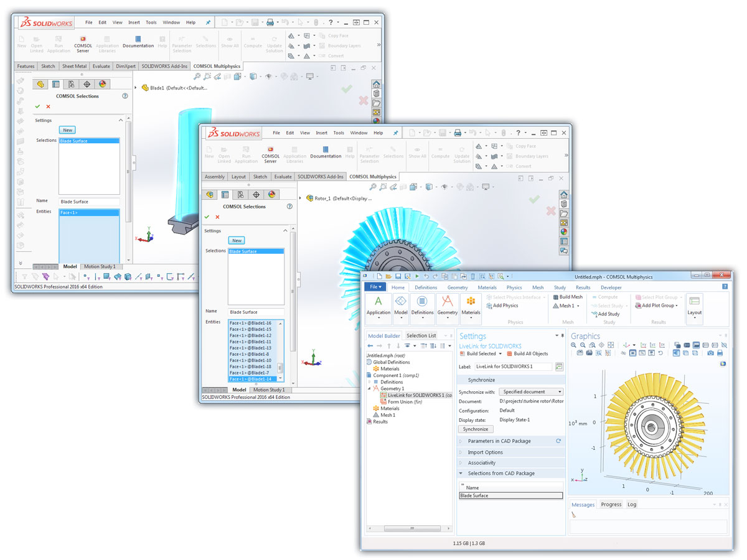The height and width of the screenshot is (560, 747).
Task: Expand the Rotor_1 tree node
Action: [301, 198]
